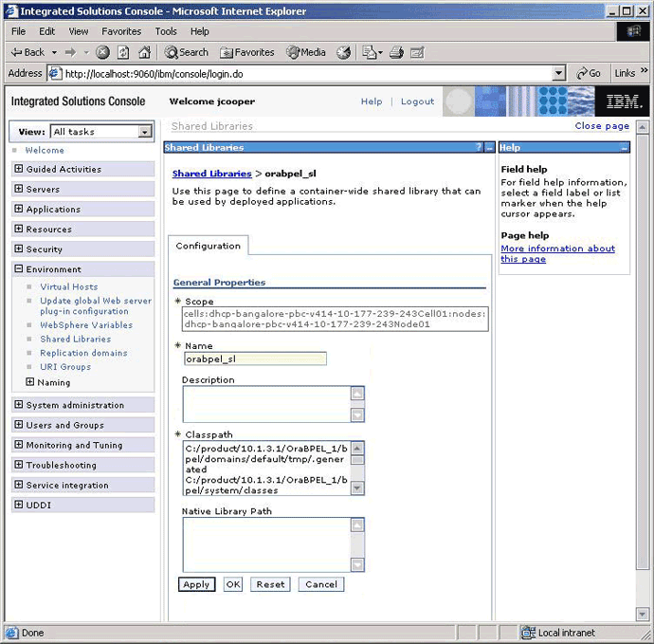Viewport: 654px width, 644px height.
Task: Expand the UDDI section
Action: coord(18,505)
